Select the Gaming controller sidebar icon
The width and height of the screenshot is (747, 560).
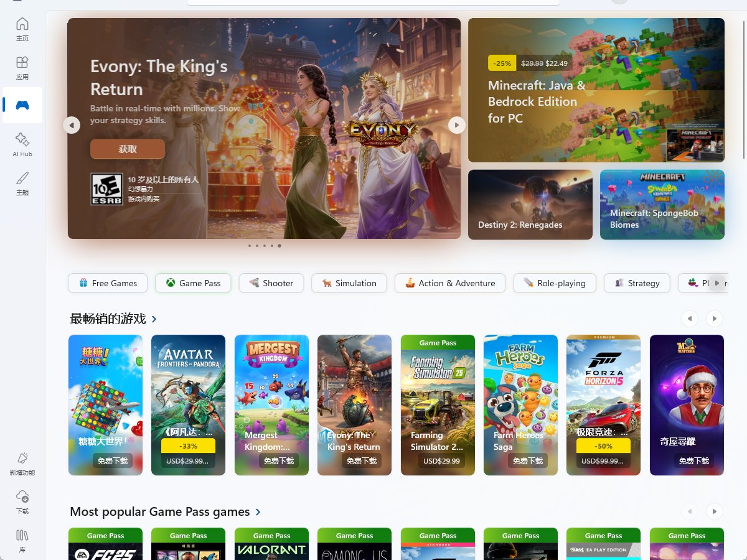(x=22, y=105)
